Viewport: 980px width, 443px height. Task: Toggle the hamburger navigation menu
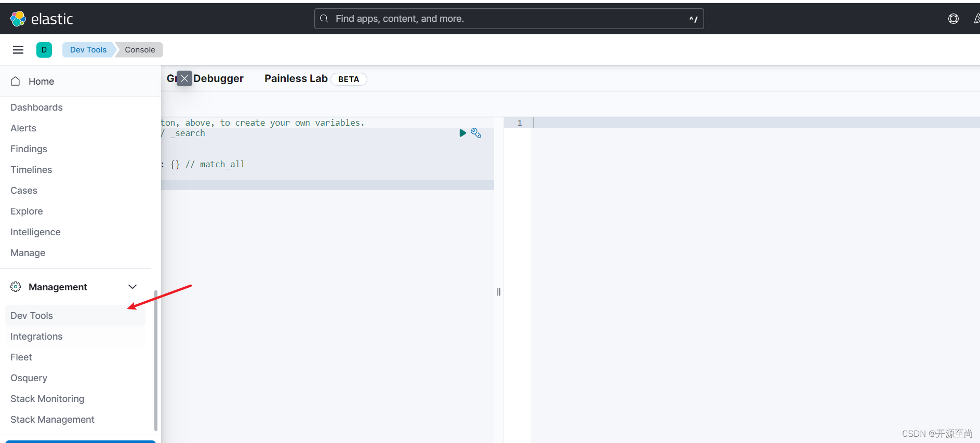click(x=18, y=50)
